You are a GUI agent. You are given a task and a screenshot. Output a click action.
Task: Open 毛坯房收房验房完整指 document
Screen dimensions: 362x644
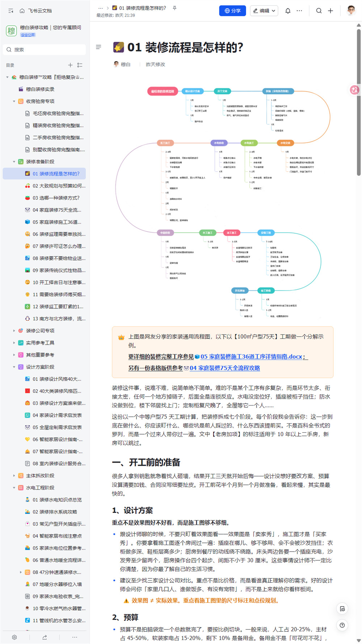coord(45,113)
